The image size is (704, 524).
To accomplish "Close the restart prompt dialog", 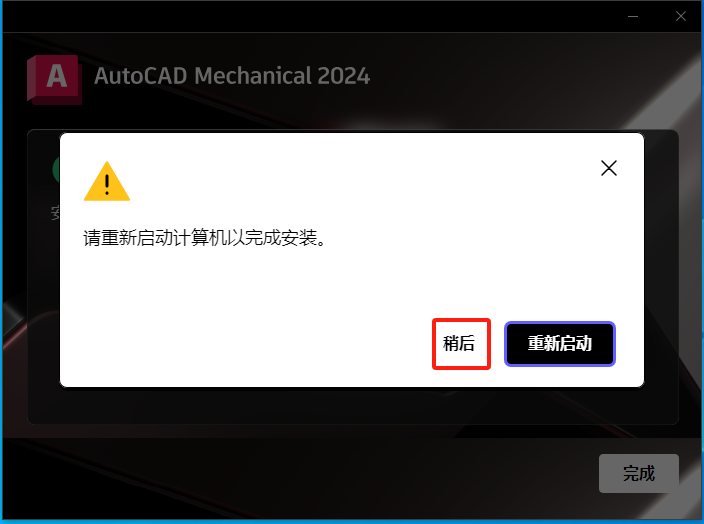I will tap(609, 168).
